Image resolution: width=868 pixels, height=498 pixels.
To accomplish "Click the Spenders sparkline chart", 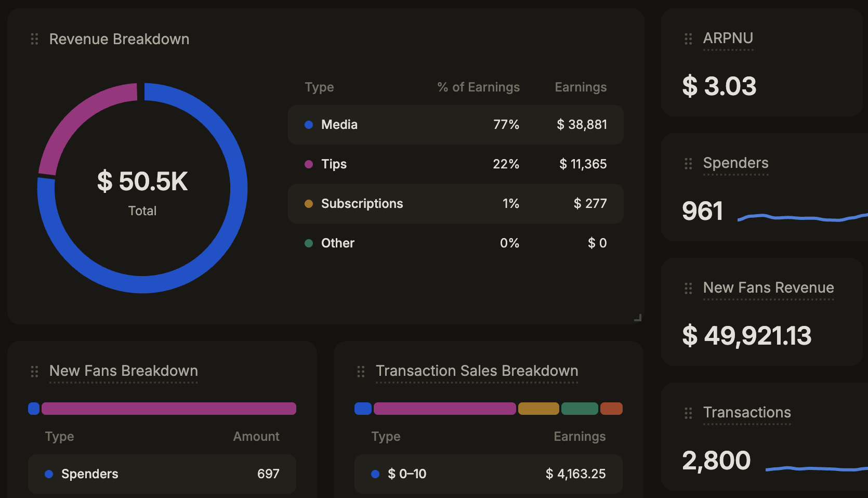I will point(803,217).
